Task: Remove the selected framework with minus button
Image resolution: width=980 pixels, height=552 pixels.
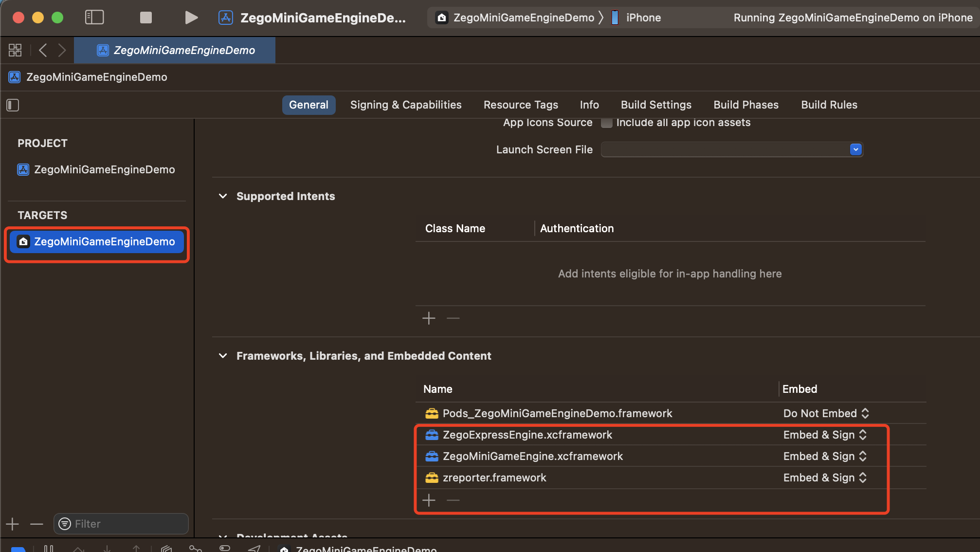Action: pos(453,500)
